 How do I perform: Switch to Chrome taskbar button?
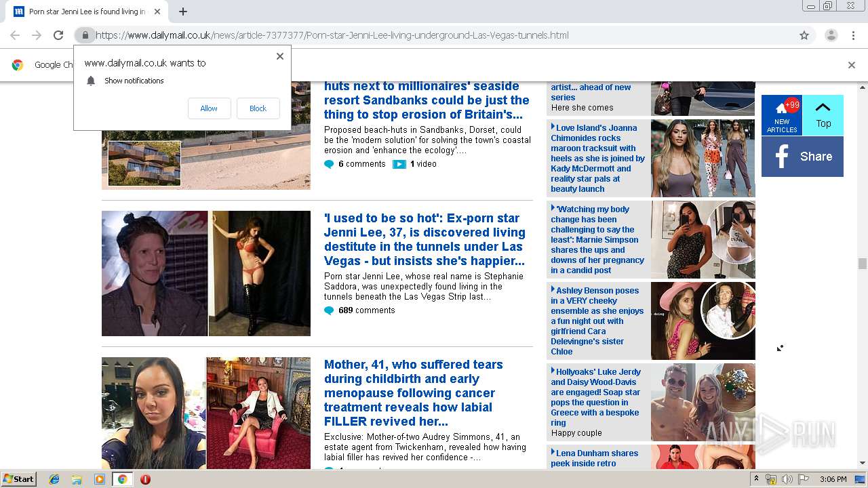click(x=122, y=479)
